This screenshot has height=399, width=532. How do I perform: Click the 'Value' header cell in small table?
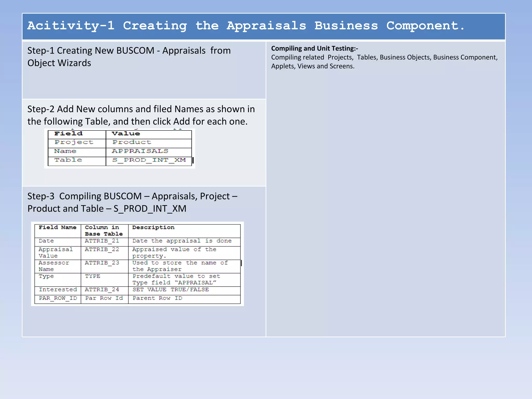coord(149,134)
